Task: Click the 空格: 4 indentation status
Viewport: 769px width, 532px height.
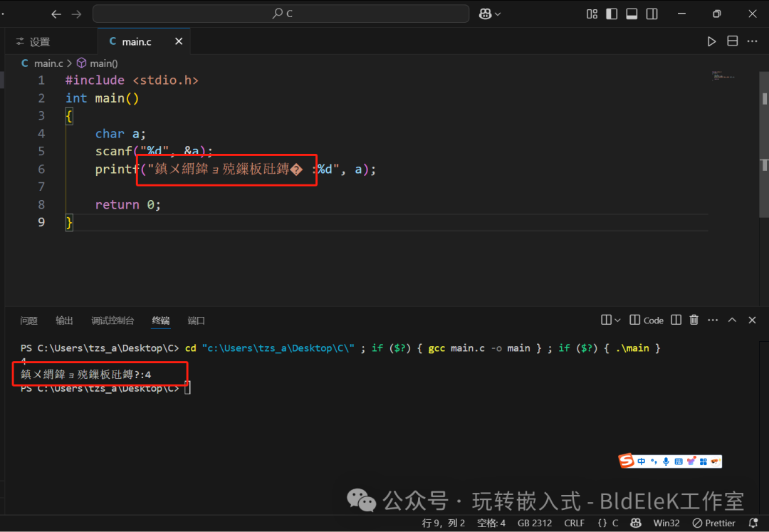Action: (491, 523)
